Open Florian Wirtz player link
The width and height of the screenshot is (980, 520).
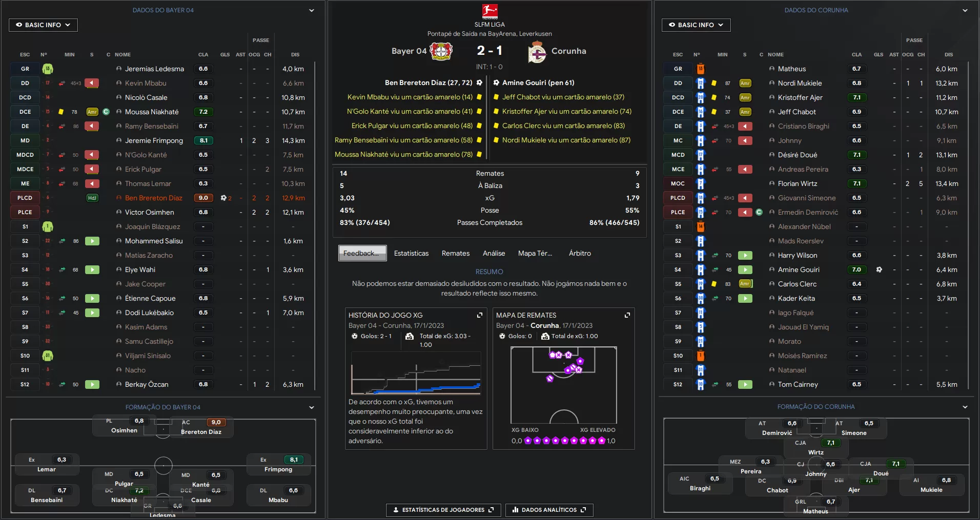(x=798, y=183)
